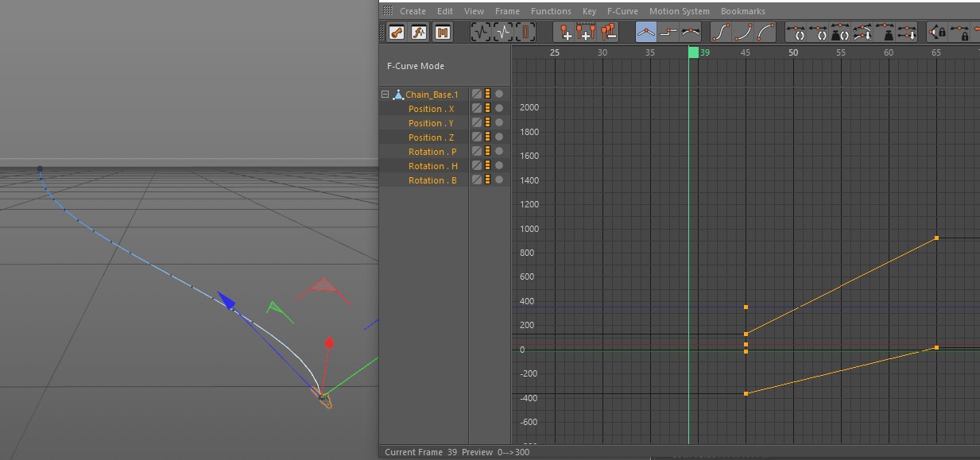
Task: Open the Edit menu
Action: pos(445,11)
